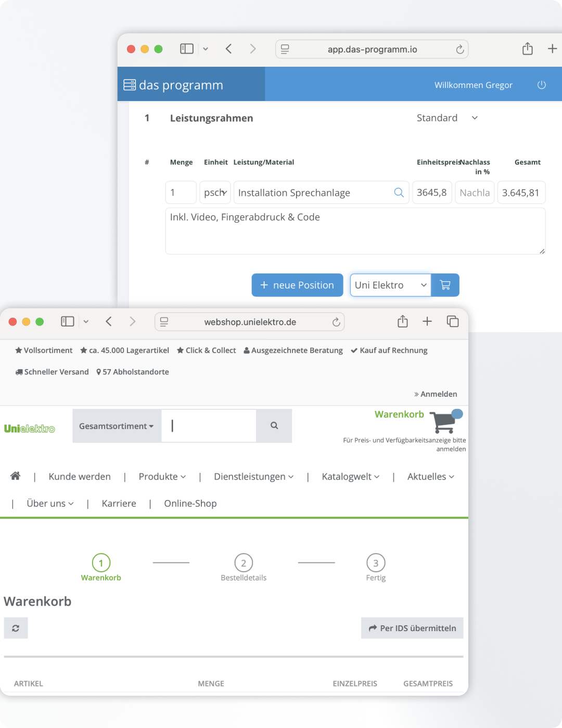Click Per IDS übermitteln button
The image size is (562, 728).
[x=412, y=628]
